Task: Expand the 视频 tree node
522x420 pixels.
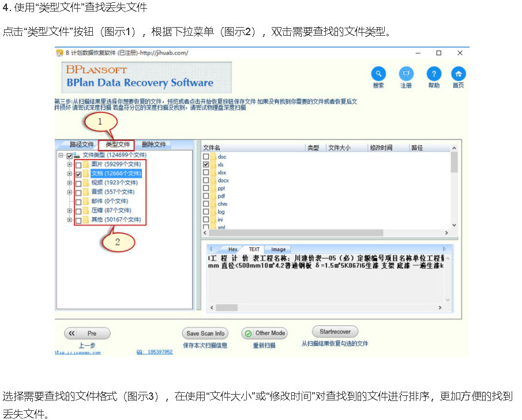Action: [70, 183]
